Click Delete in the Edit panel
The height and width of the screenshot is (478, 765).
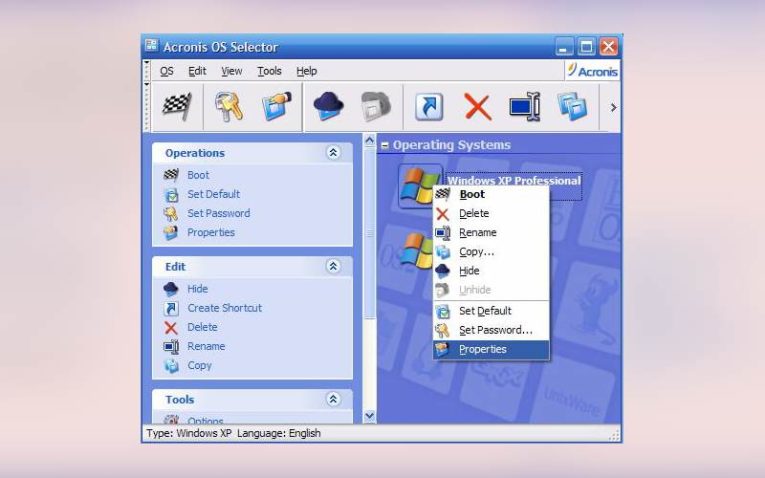coord(202,327)
